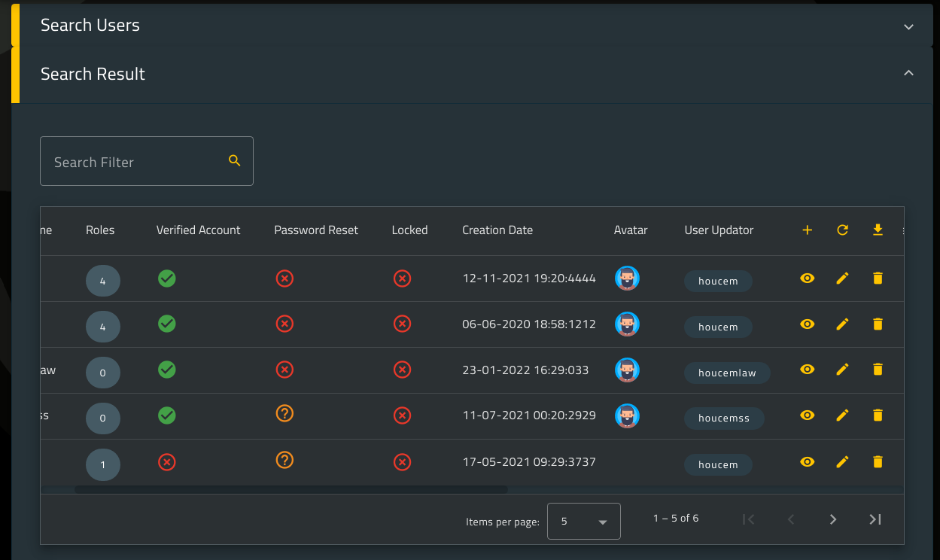940x560 pixels.
Task: Delete the houcemlaw row
Action: [878, 370]
